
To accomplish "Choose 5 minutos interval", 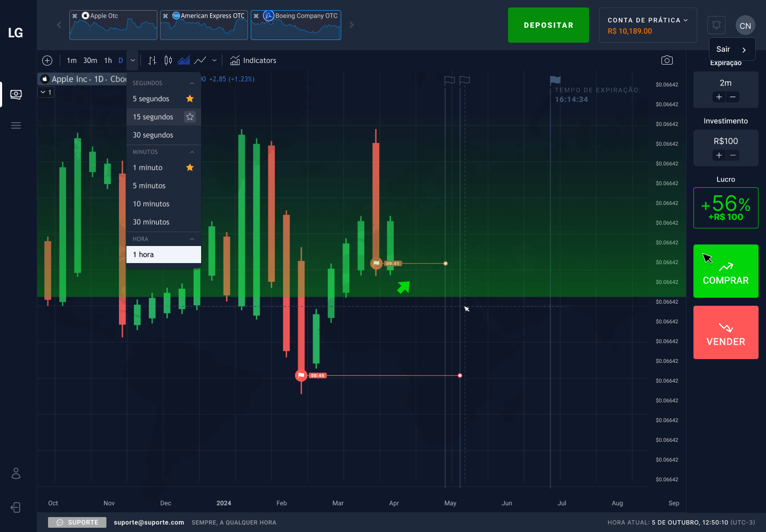I will (x=164, y=186).
